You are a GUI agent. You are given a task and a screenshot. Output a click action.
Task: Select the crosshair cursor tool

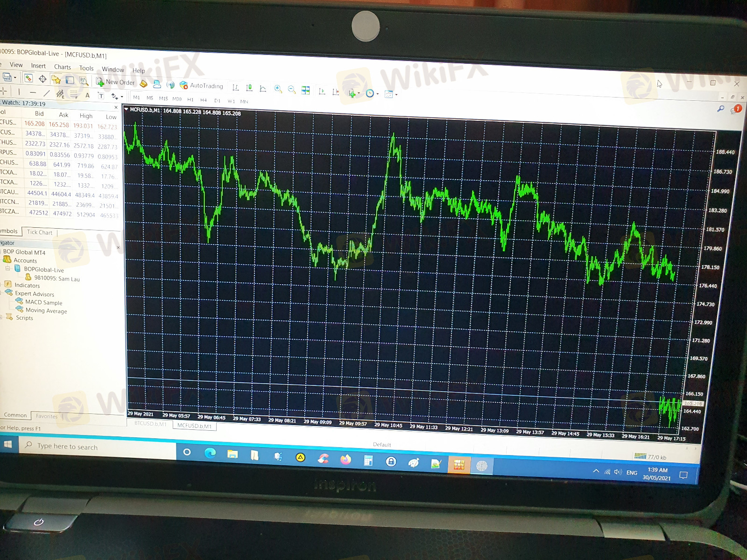[4, 91]
